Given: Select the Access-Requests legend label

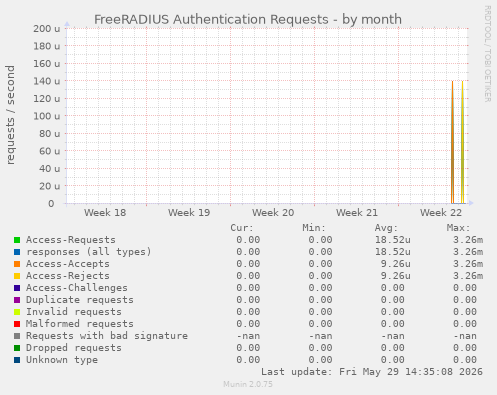Looking at the screenshot, I should pyautogui.click(x=71, y=240).
